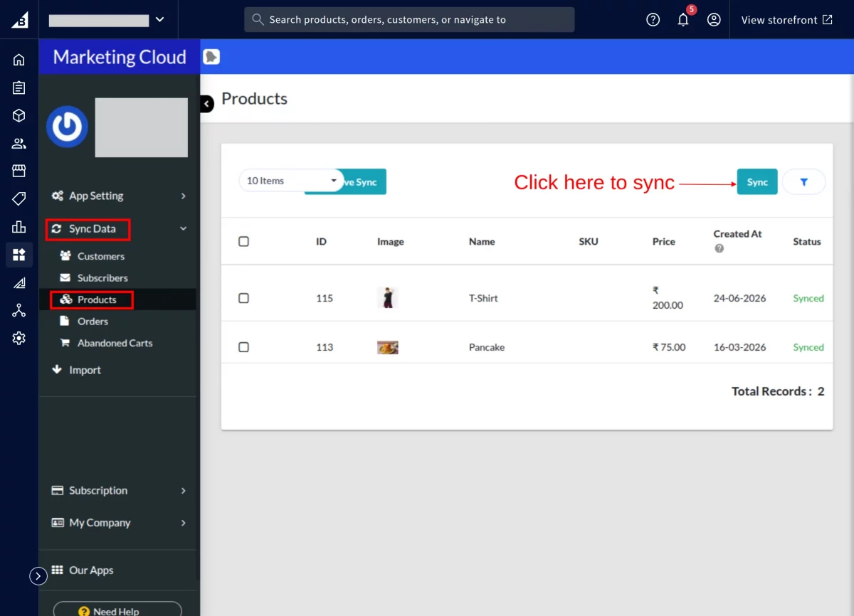Check the Pancake row checkbox
The width and height of the screenshot is (854, 616).
(x=243, y=347)
